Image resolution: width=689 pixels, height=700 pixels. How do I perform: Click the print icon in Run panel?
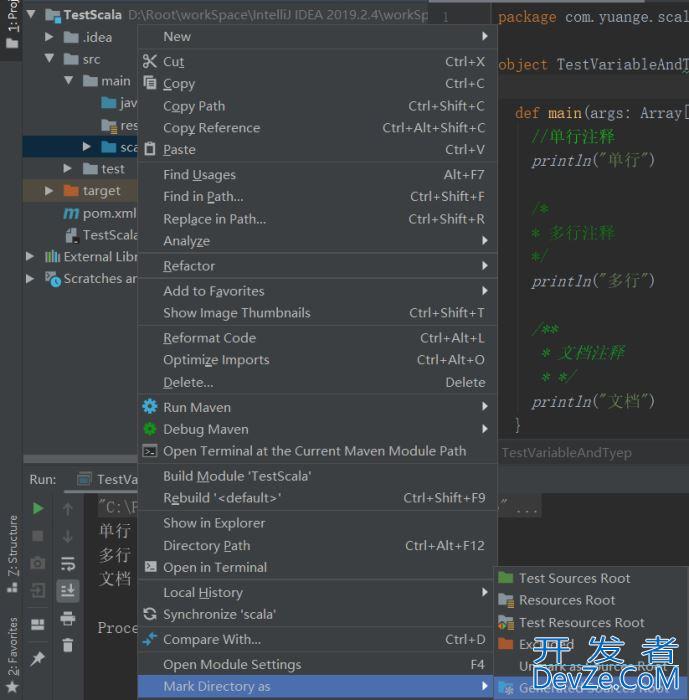[68, 618]
